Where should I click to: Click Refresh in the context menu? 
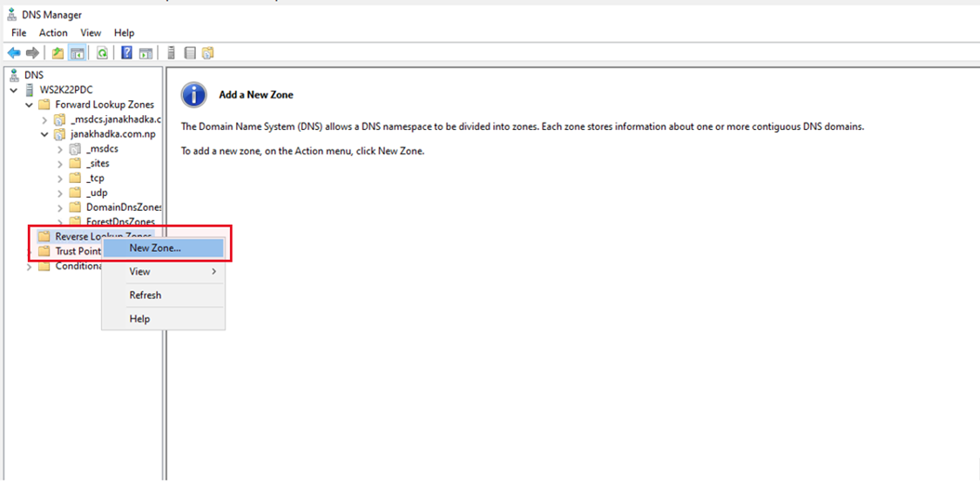[144, 295]
